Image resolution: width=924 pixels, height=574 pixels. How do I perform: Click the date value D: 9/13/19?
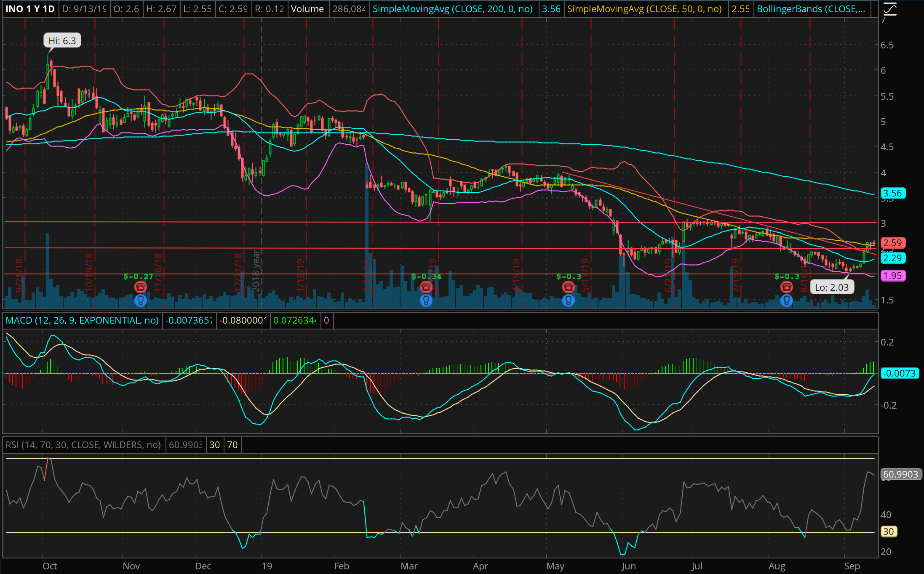click(84, 9)
